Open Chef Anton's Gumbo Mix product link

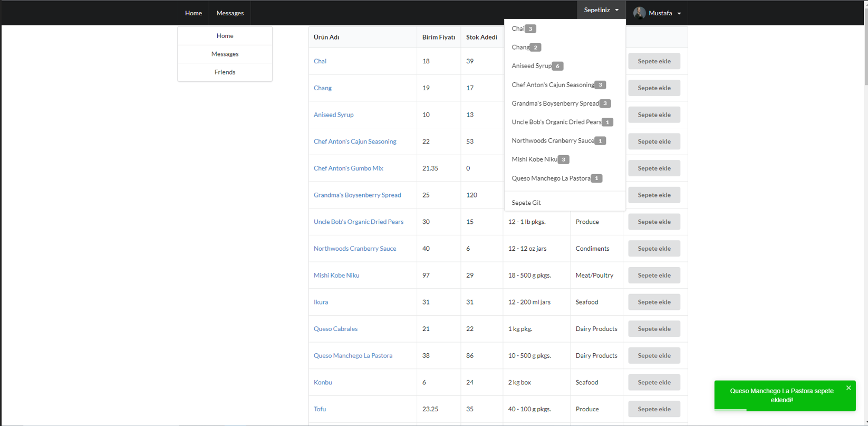349,168
